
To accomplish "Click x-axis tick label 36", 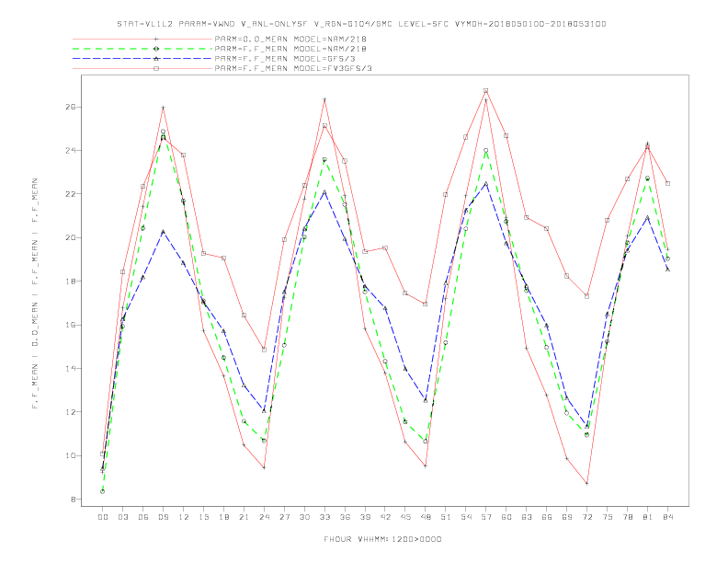I will [x=345, y=517].
